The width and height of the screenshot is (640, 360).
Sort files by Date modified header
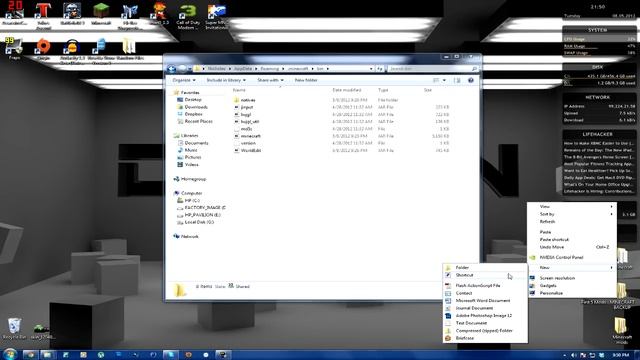(x=347, y=90)
